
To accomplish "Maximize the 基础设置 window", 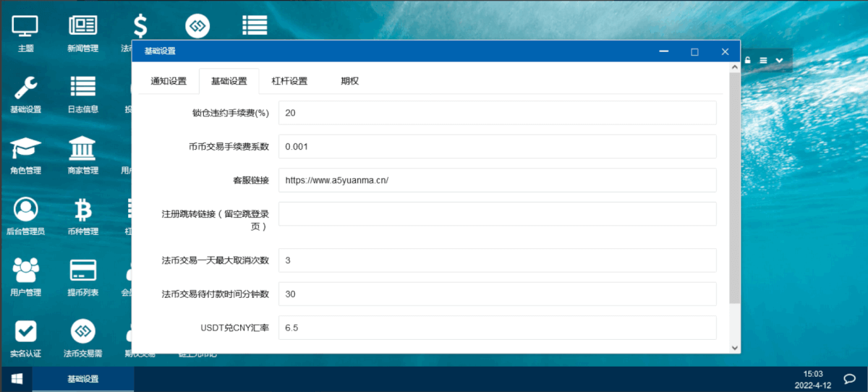I will point(694,51).
